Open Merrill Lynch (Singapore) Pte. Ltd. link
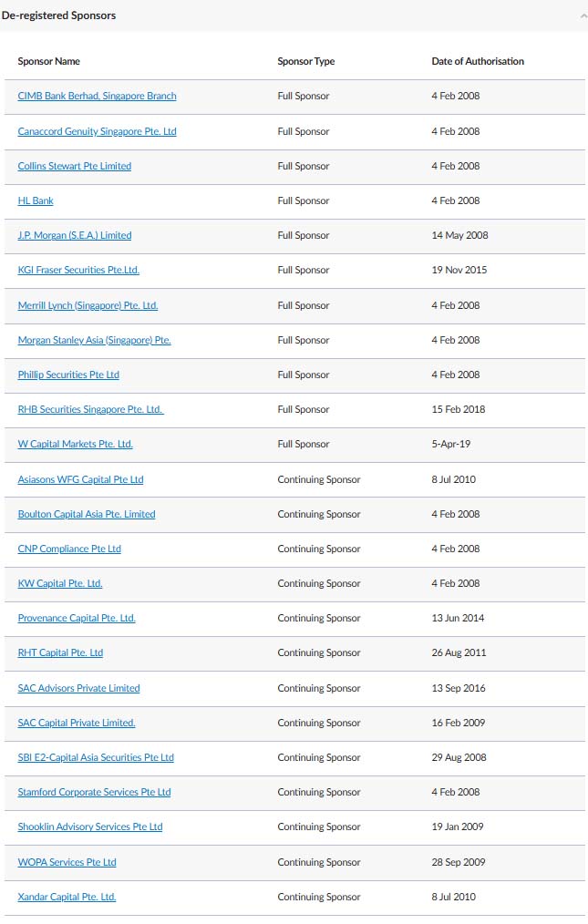Viewport: 588px width, 924px height. (x=88, y=305)
